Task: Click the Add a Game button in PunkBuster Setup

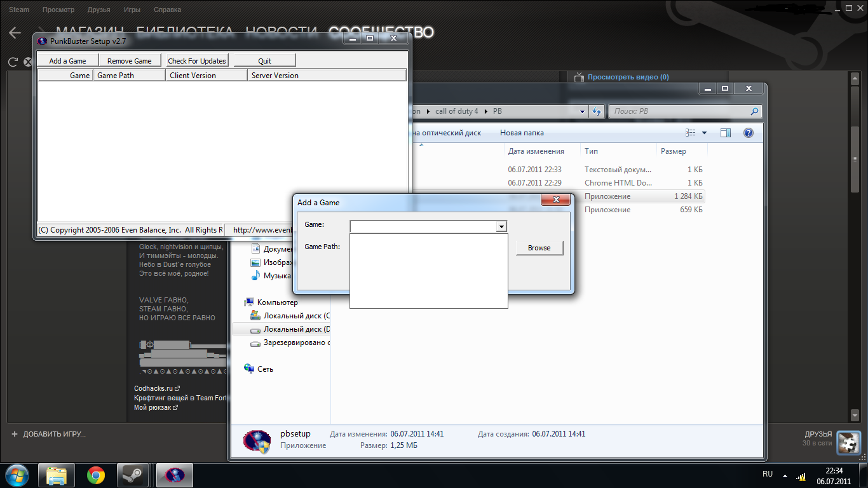Action: (68, 60)
